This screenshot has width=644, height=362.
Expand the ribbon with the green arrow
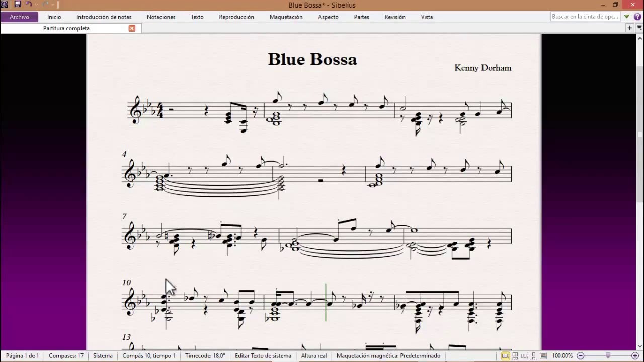[x=627, y=17]
